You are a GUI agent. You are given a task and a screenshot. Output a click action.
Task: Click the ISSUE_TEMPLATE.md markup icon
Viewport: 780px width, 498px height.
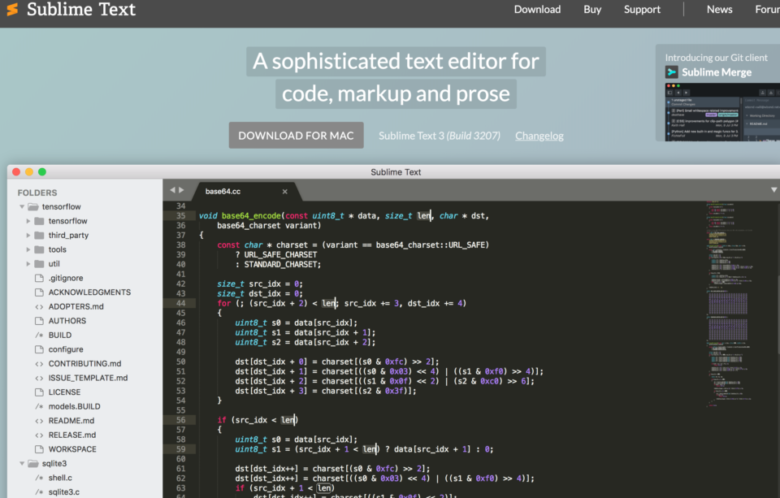pos(39,378)
